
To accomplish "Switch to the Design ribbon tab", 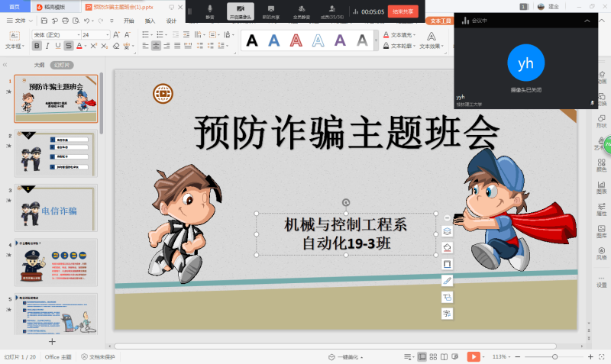I will [x=171, y=21].
